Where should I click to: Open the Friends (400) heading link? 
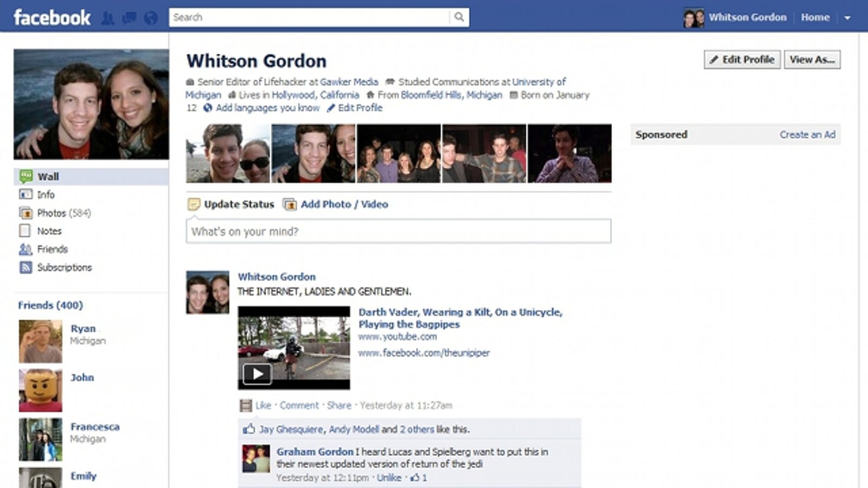click(50, 305)
